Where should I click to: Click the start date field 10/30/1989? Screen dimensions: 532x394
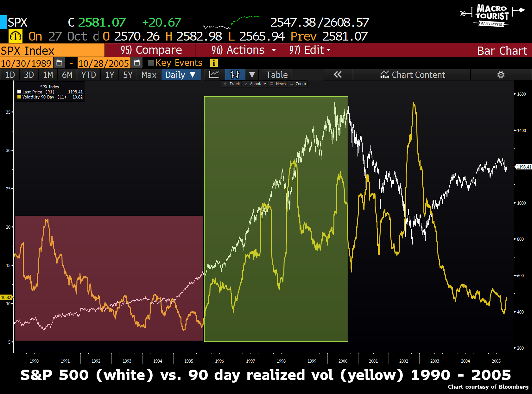(x=26, y=63)
